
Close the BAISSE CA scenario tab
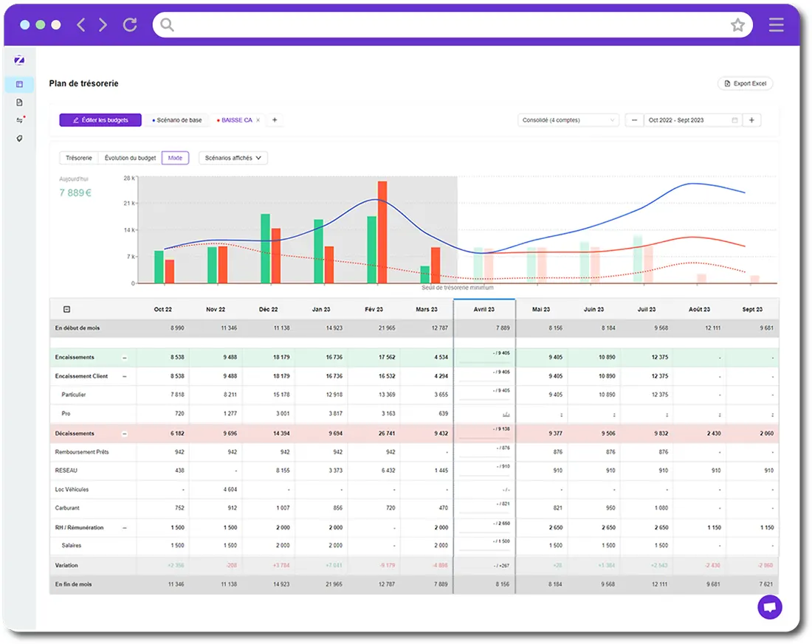click(258, 120)
